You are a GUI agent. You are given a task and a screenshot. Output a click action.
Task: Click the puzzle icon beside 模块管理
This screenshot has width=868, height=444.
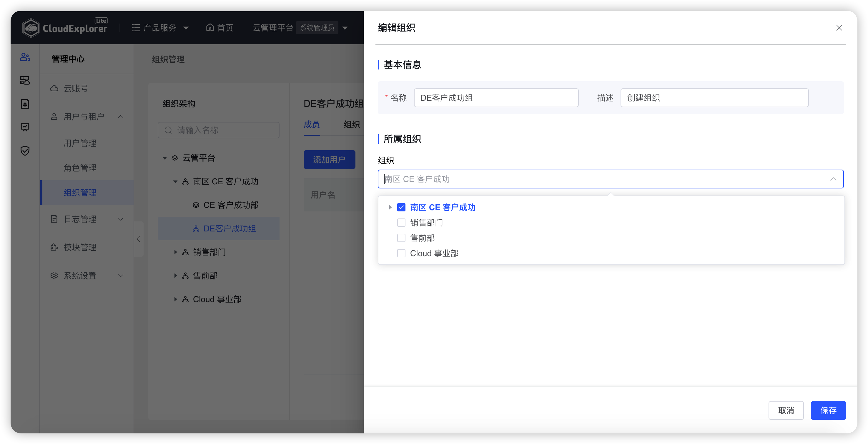[54, 247]
